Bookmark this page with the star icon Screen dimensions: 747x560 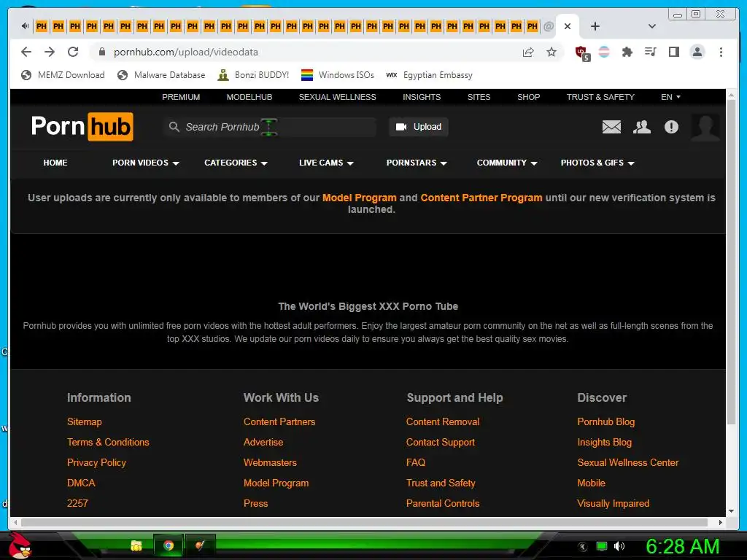click(x=551, y=52)
